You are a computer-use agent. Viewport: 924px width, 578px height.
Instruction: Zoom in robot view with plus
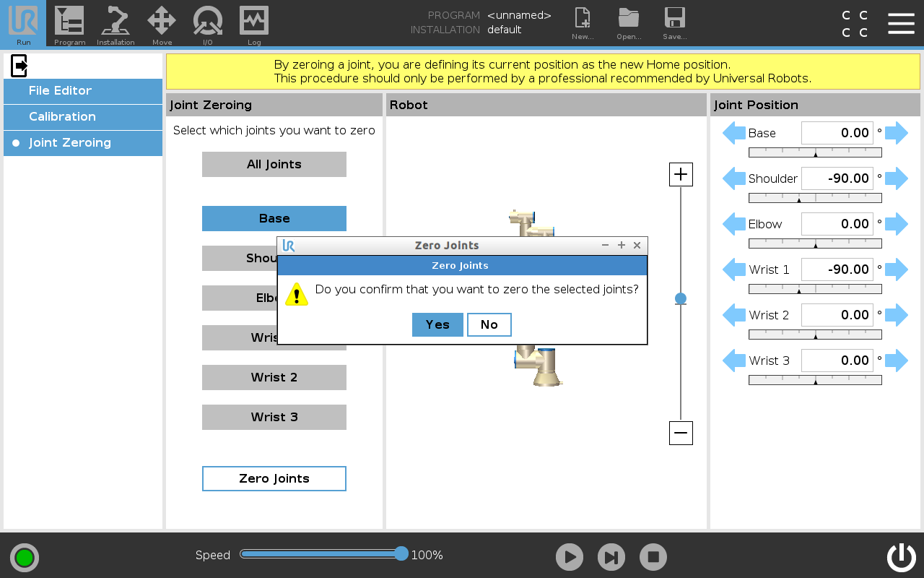681,174
